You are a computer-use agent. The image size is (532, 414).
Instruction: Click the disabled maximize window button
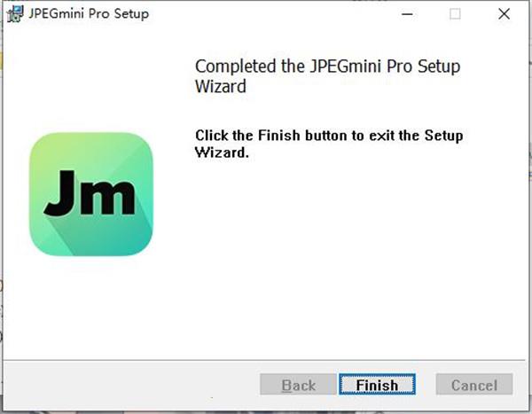(x=455, y=14)
